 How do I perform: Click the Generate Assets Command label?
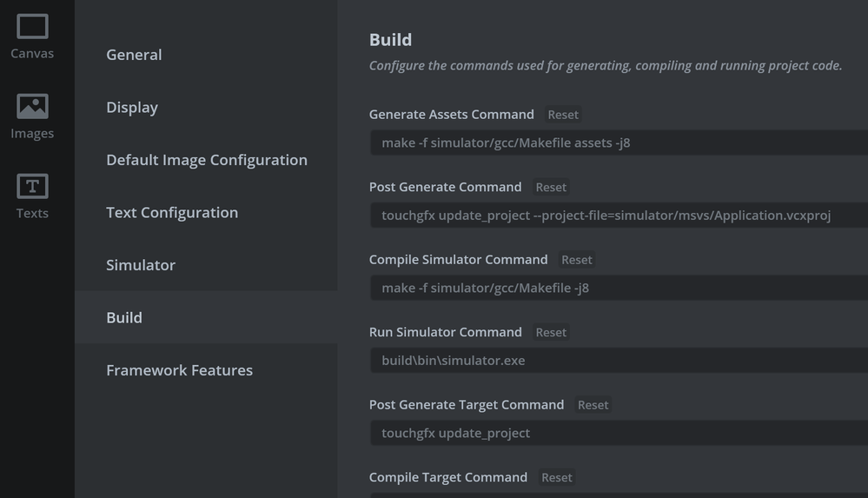(452, 115)
